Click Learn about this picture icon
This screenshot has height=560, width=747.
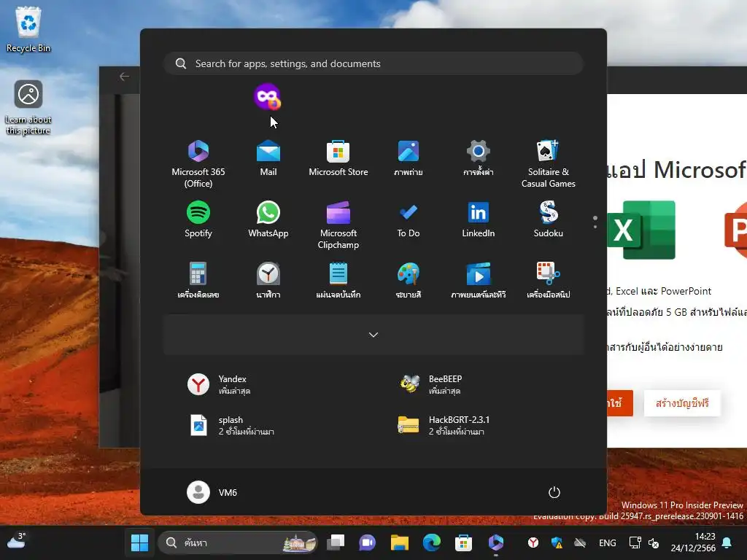(28, 108)
